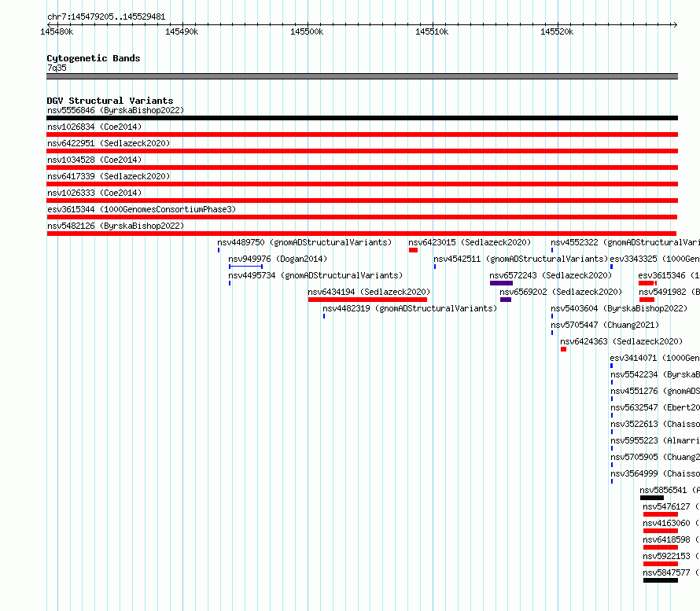Open the nsv5491982 variant label
The height and width of the screenshot is (611, 700).
(669, 292)
